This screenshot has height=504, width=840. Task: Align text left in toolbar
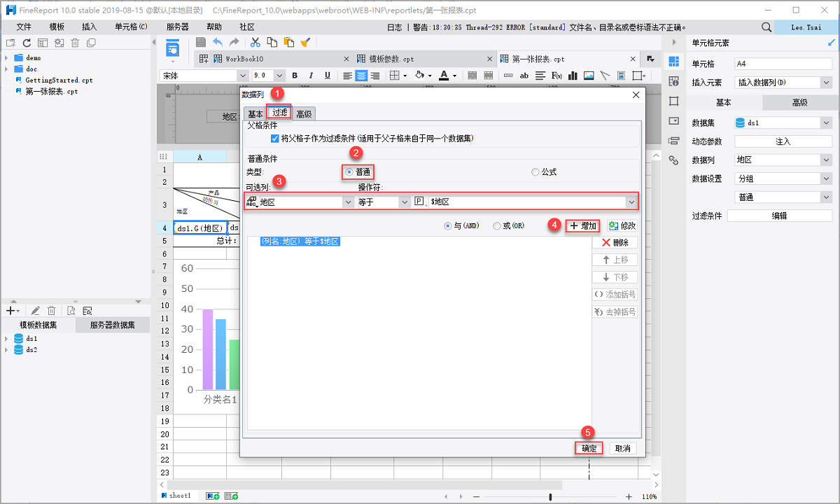pos(348,76)
